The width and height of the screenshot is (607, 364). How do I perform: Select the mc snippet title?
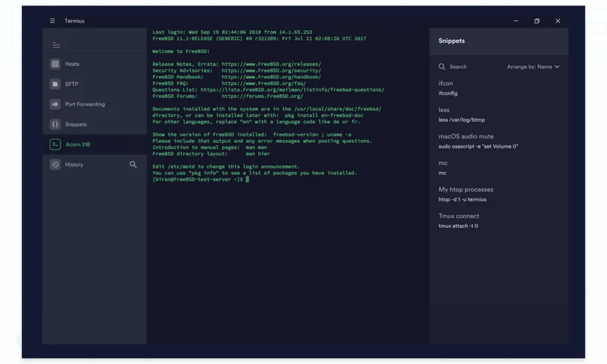[443, 163]
